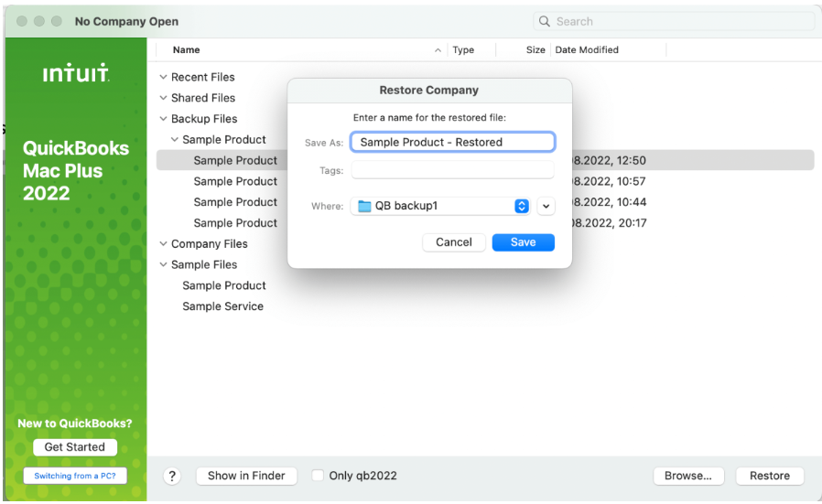Screen dimensions: 822x504
Task: Open the Where folder popup QB backup1
Action: point(440,206)
